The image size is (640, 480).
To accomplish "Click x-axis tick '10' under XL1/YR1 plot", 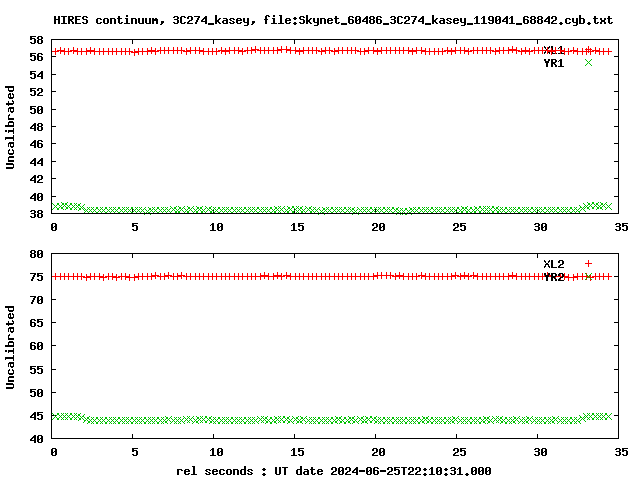I will [216, 227].
